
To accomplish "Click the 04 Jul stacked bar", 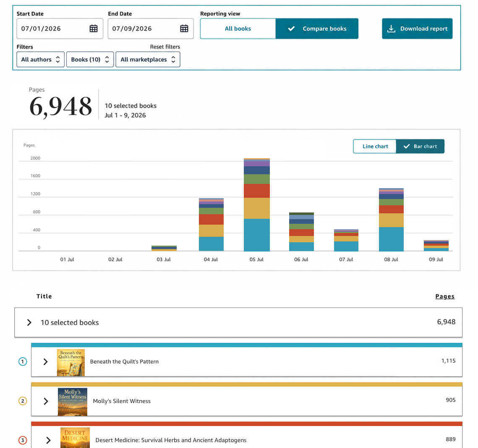I will click(211, 225).
